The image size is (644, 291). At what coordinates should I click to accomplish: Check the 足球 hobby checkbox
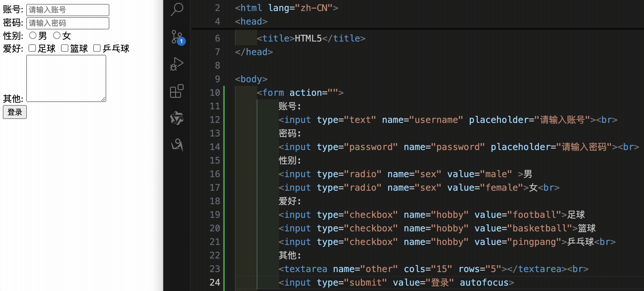click(x=32, y=48)
